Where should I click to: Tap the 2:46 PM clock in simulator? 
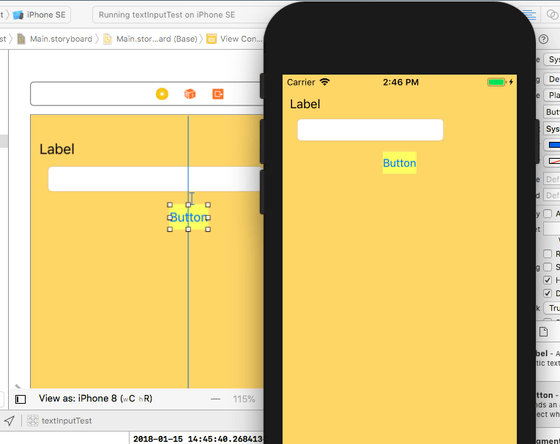401,82
